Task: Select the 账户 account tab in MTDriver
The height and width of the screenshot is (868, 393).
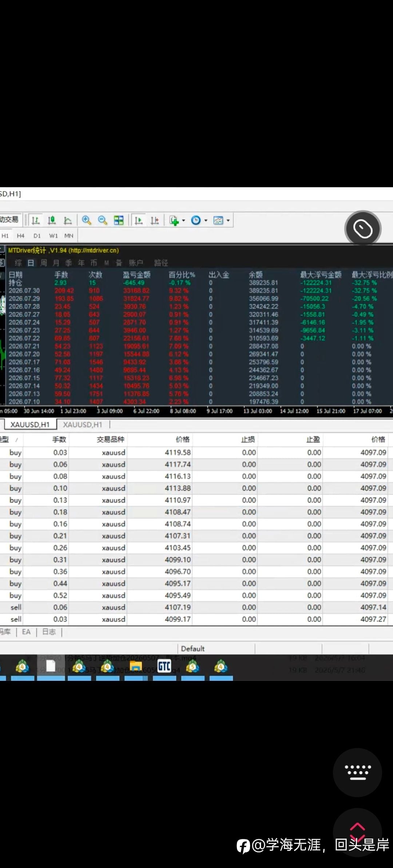Action: [x=136, y=263]
